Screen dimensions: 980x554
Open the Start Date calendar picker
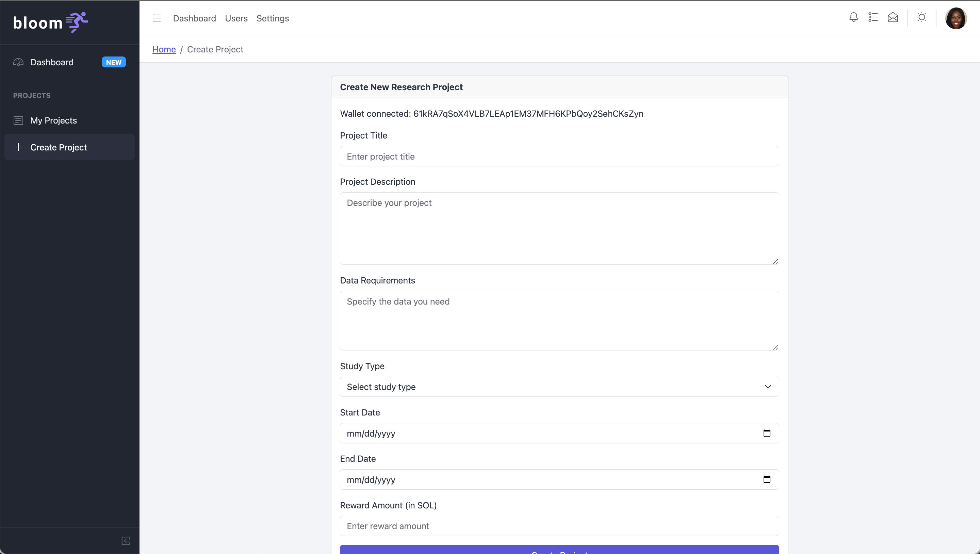767,433
